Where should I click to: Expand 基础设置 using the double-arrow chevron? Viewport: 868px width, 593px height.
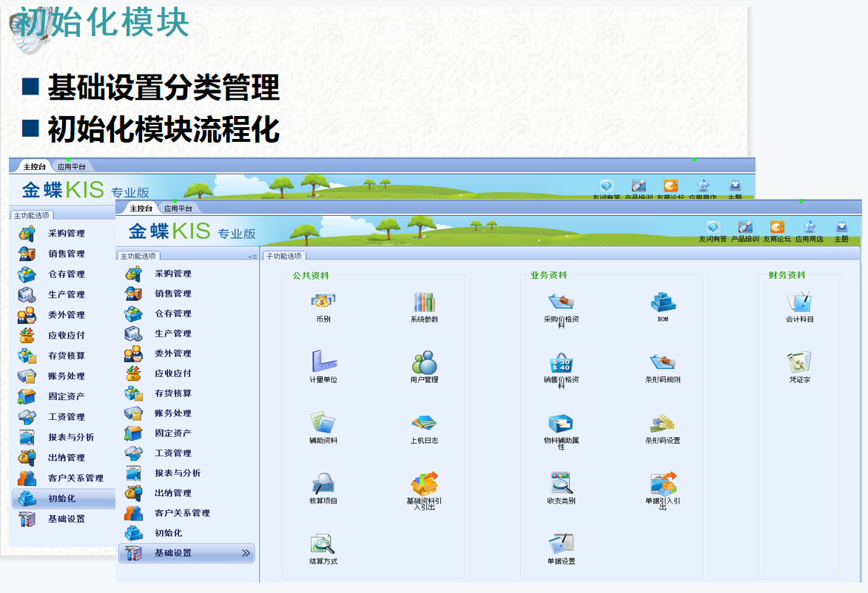click(x=246, y=553)
